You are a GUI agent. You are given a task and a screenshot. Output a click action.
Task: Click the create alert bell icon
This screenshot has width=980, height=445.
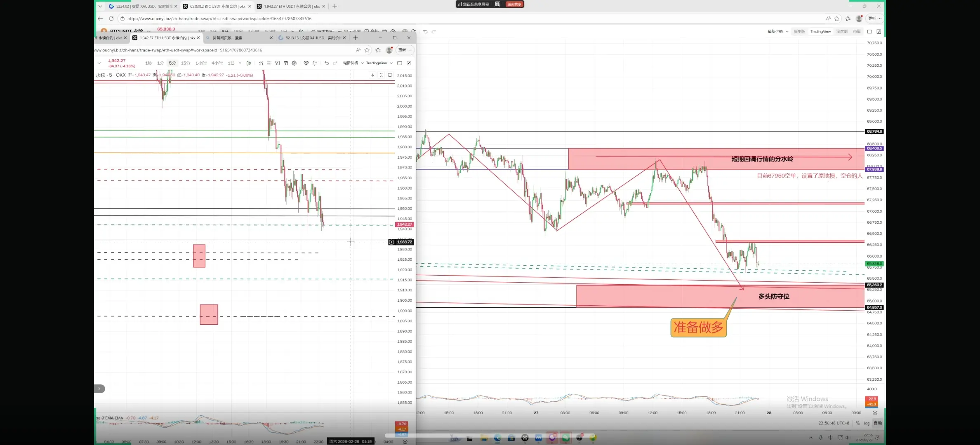click(315, 63)
